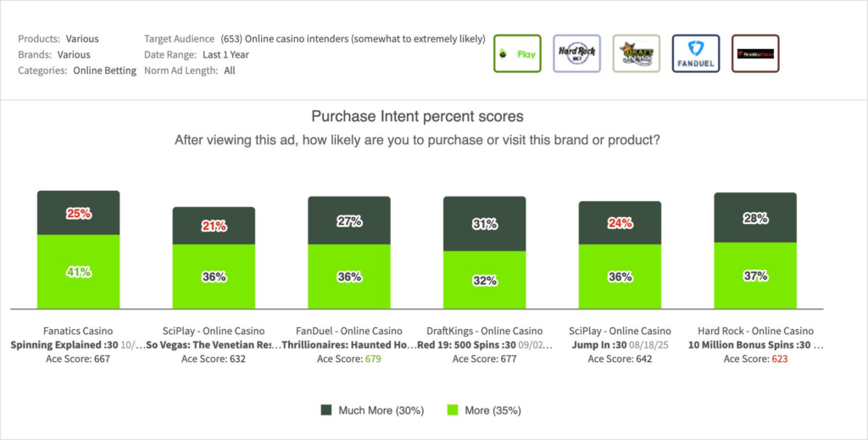The height and width of the screenshot is (440, 868).
Task: Click the Online Betting category value
Action: [104, 70]
